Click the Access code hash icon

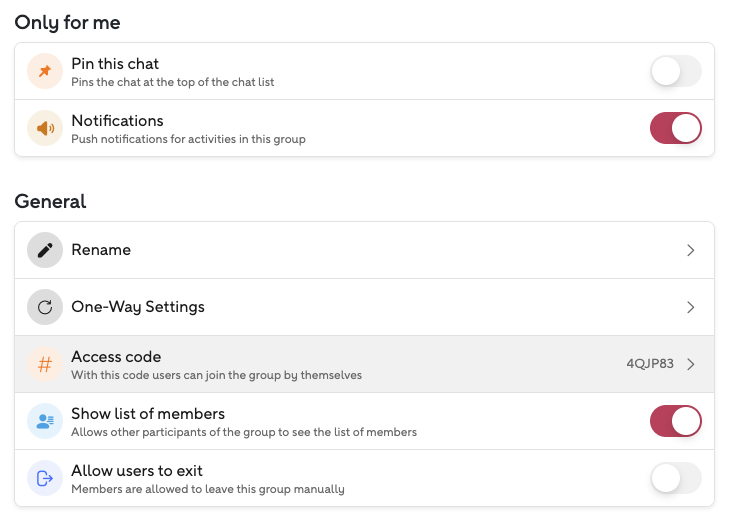[x=44, y=364]
